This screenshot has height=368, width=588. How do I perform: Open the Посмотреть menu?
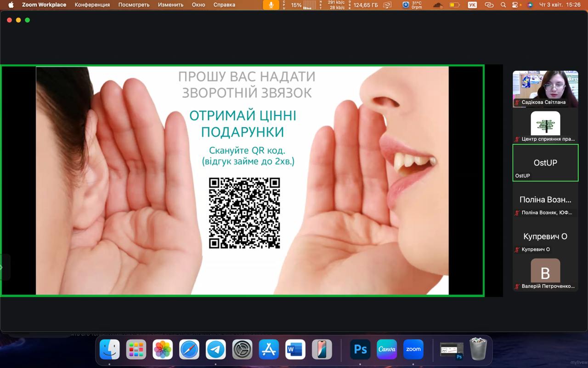134,5
